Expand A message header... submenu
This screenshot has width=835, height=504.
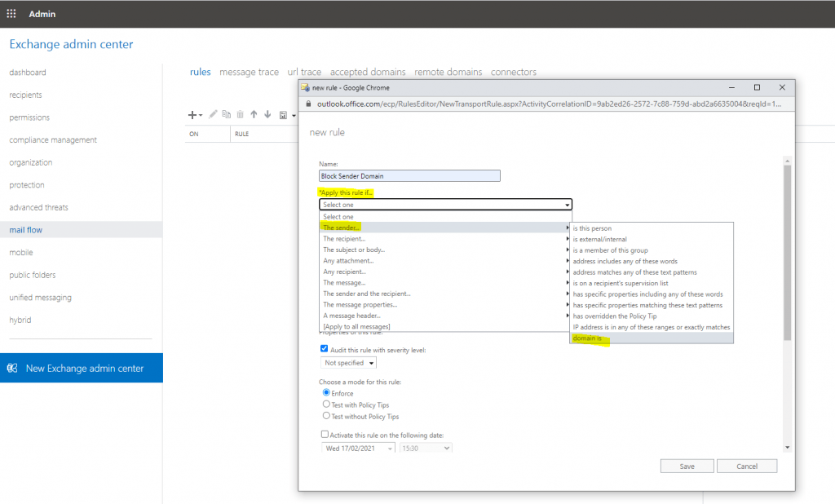point(445,316)
